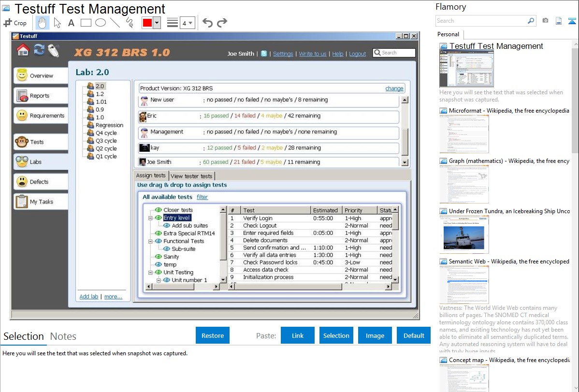Open the Microformat Wikipedia snapshot thumbnail
The image size is (579, 392).
coord(464,134)
